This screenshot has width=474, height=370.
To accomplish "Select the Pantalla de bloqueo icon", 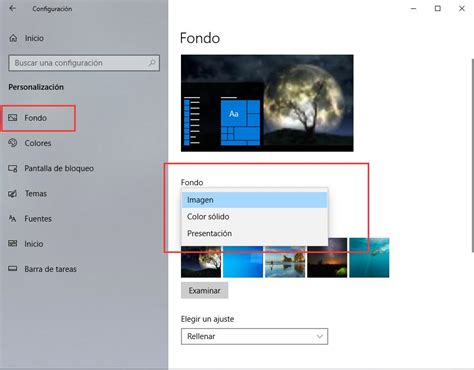I will [13, 168].
